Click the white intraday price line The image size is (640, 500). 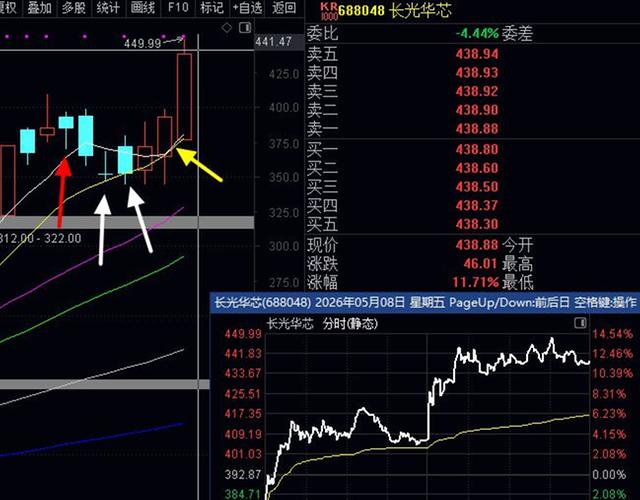coord(429,416)
